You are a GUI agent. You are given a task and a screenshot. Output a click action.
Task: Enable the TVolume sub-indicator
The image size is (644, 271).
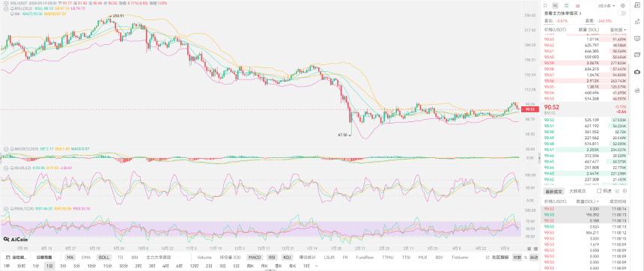point(460,258)
